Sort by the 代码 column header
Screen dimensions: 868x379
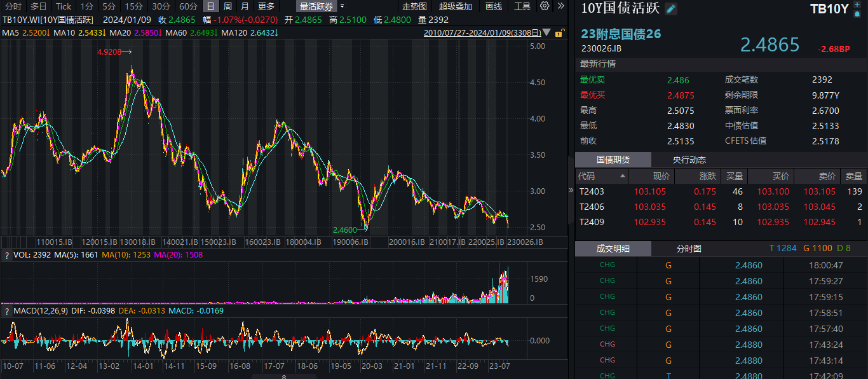coord(587,176)
